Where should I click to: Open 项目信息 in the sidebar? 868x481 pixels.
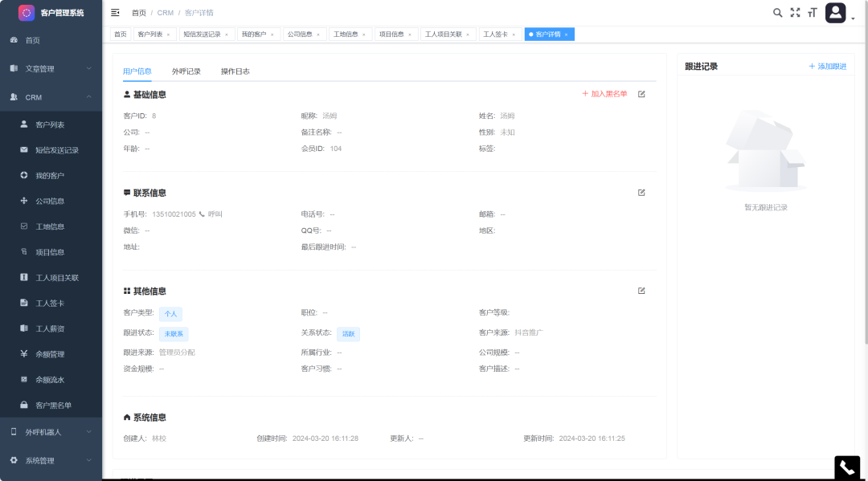(51, 252)
